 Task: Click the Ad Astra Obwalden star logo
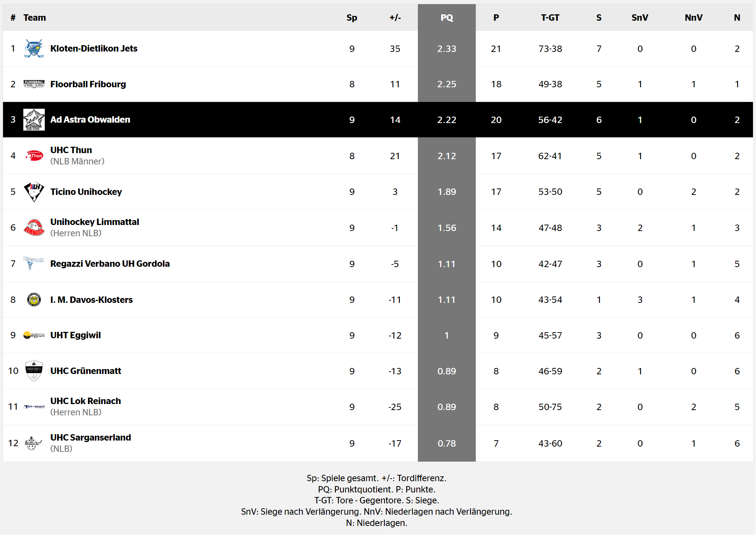click(x=34, y=120)
